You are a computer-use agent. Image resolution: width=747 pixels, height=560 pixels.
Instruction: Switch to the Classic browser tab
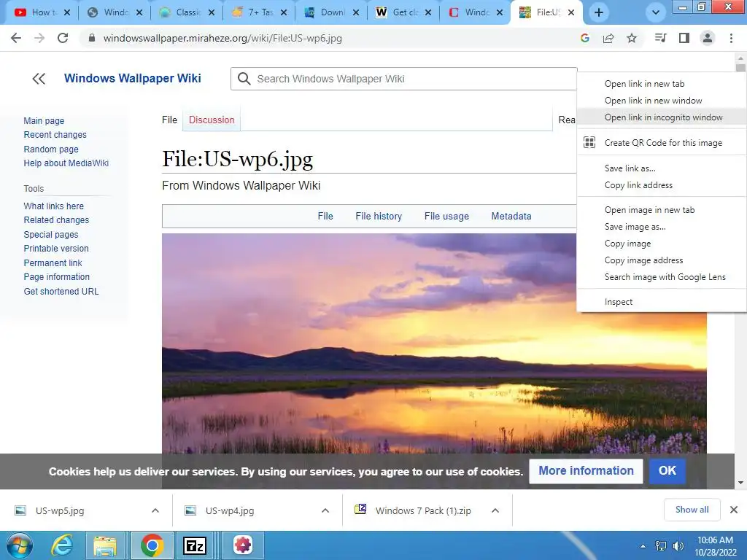click(x=187, y=12)
